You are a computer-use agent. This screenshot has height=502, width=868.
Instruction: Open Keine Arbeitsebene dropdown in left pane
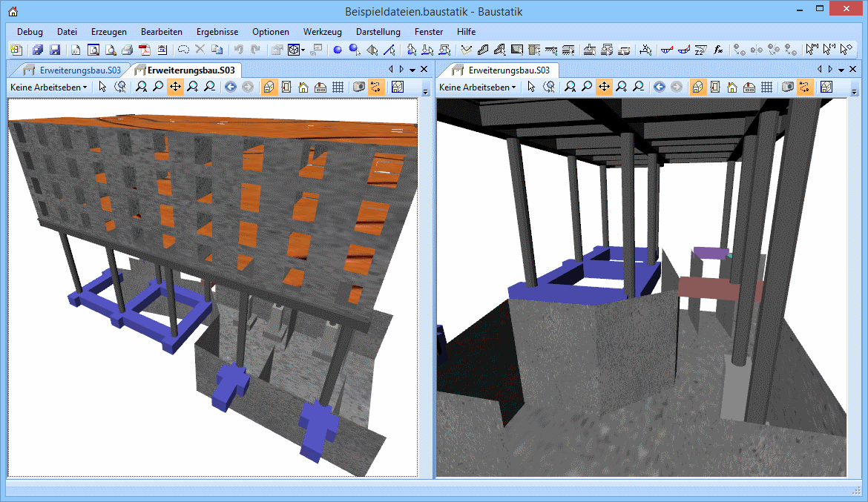(49, 87)
